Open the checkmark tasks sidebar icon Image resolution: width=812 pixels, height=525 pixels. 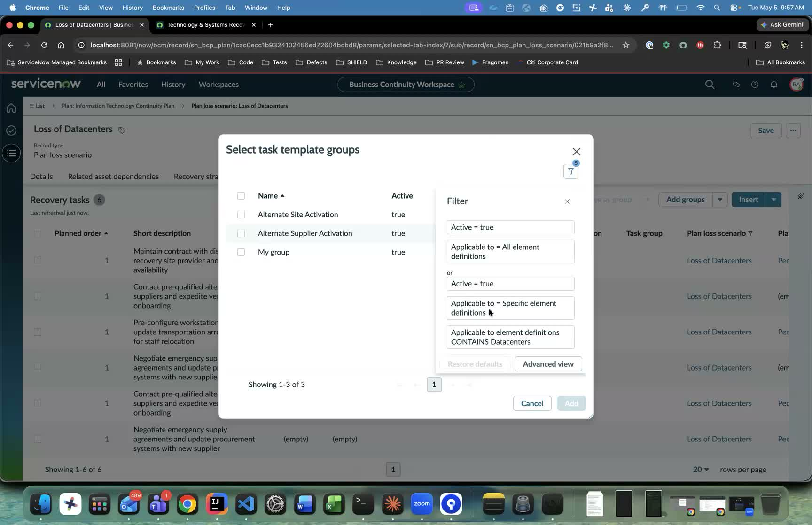11,131
